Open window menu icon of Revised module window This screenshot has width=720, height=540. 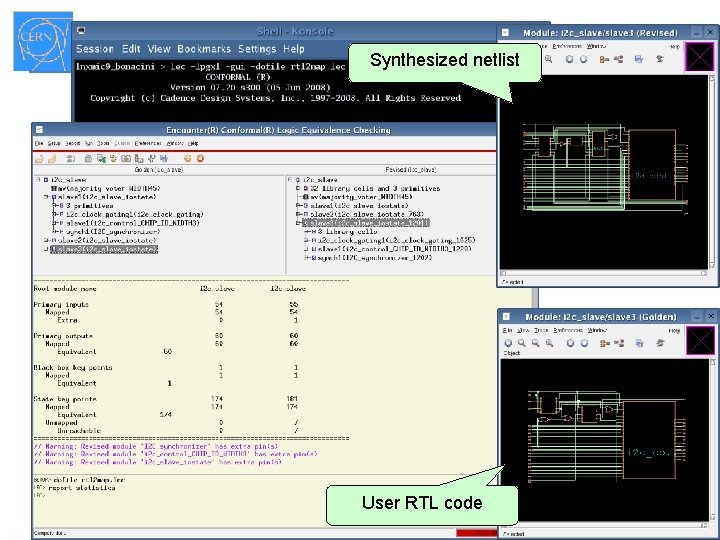tap(506, 33)
